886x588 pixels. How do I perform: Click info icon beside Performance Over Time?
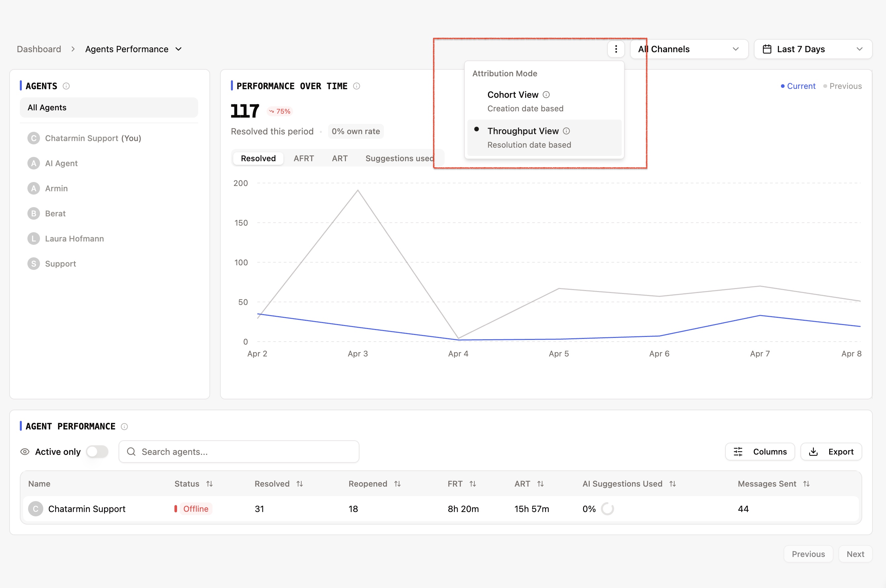[356, 86]
